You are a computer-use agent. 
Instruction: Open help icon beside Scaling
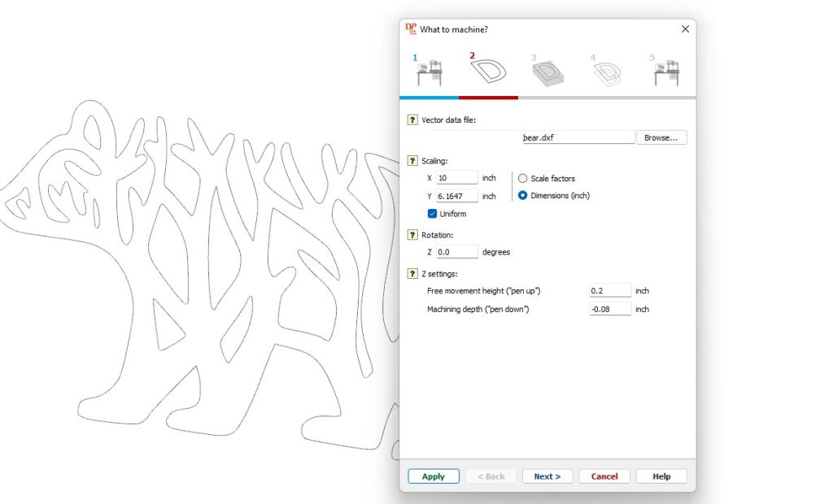[x=412, y=161]
